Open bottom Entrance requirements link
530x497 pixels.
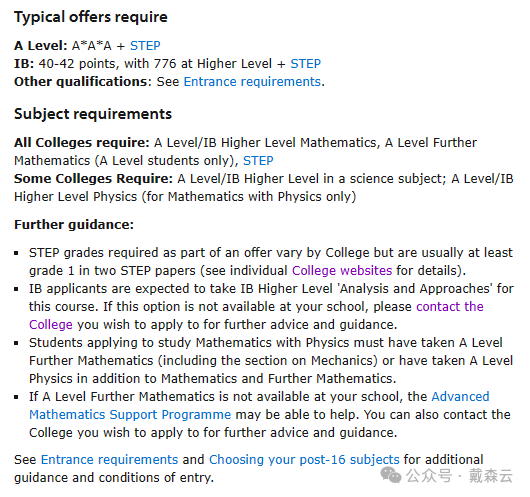(x=110, y=459)
